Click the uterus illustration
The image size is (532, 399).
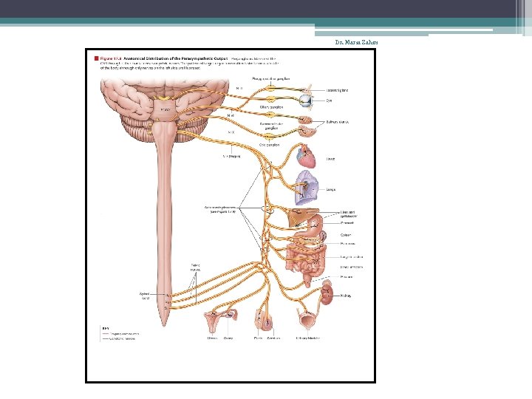[x=213, y=323]
